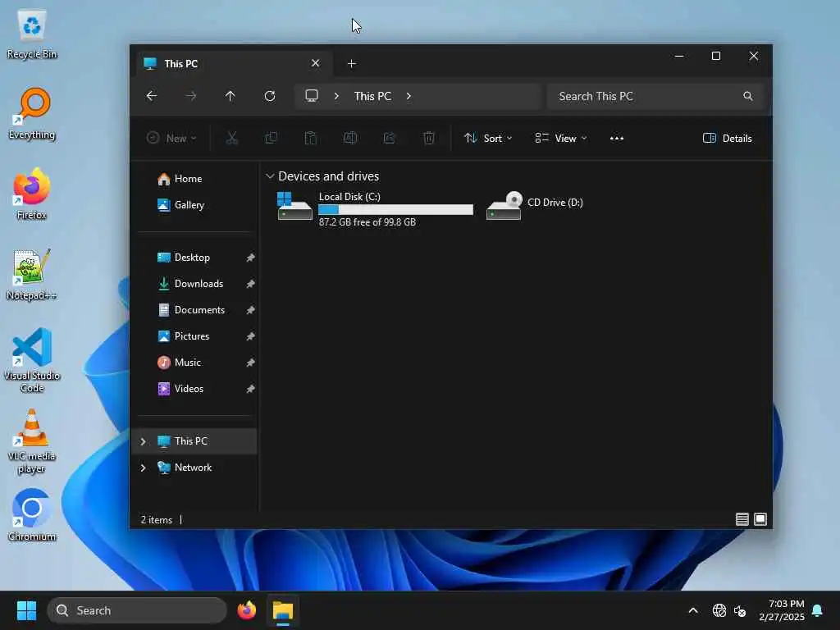Viewport: 840px width, 630px height.
Task: Unpin Music using its pin icon
Action: (x=250, y=363)
